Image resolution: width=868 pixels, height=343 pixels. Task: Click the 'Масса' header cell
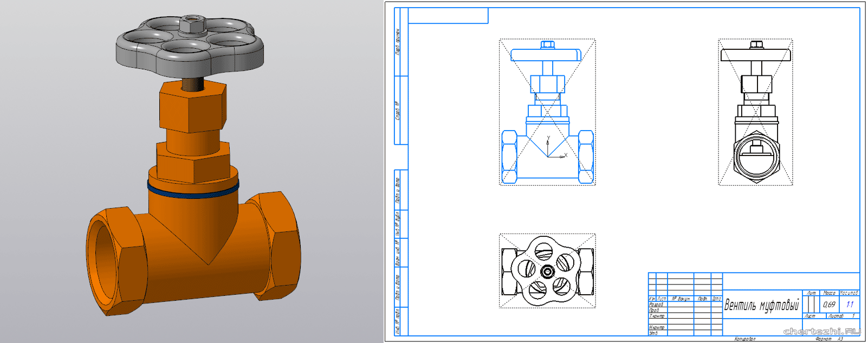click(829, 293)
